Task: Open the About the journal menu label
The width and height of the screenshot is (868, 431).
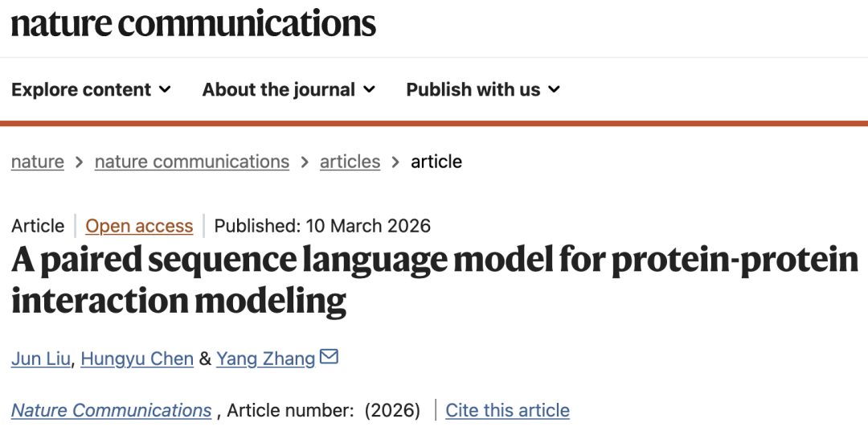Action: coord(278,89)
